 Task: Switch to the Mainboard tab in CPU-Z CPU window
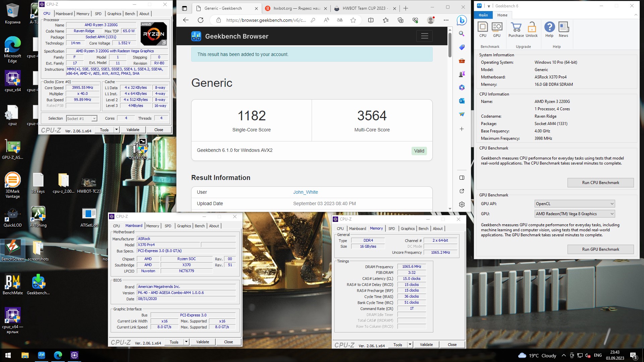pyautogui.click(x=64, y=14)
